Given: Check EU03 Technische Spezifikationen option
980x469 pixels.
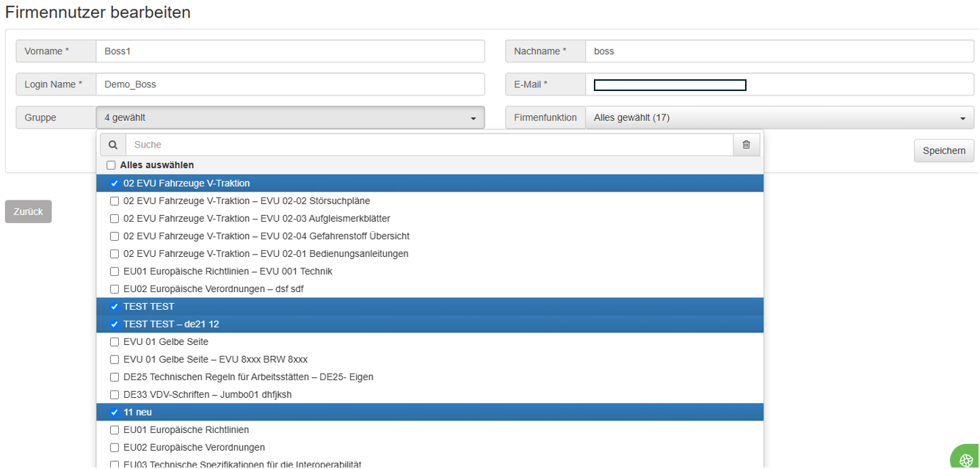Looking at the screenshot, I should click(x=114, y=464).
